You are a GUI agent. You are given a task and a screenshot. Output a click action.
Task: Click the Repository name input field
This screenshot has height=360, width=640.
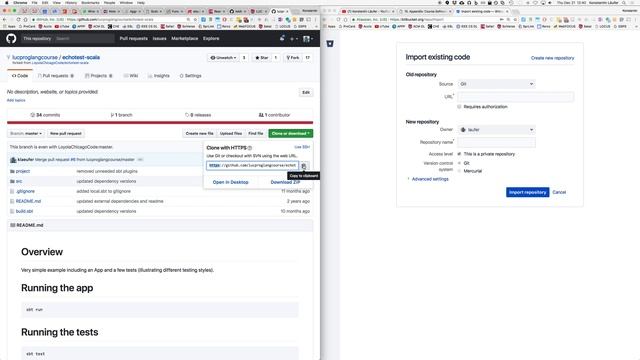click(x=496, y=142)
